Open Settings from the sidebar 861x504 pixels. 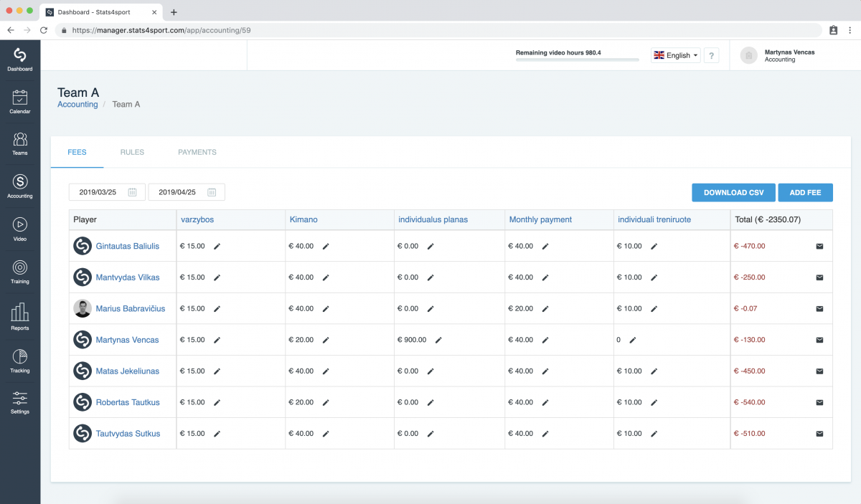click(x=20, y=402)
